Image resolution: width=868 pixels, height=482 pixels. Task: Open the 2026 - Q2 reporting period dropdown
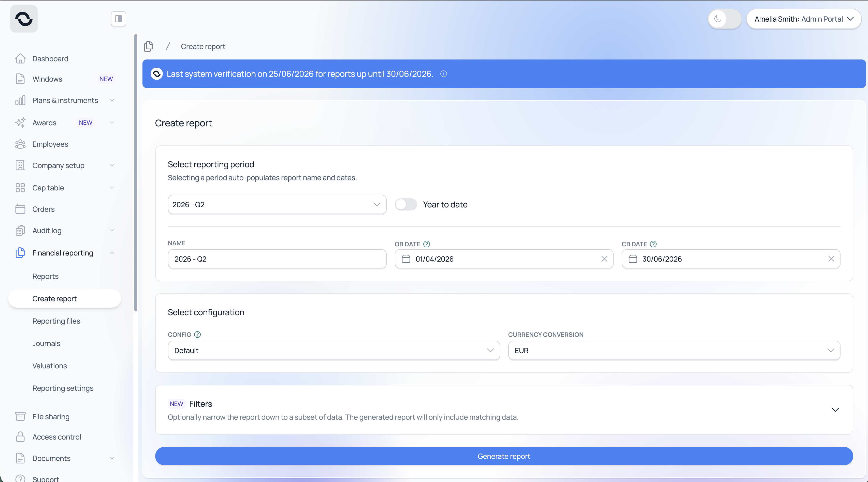point(277,204)
